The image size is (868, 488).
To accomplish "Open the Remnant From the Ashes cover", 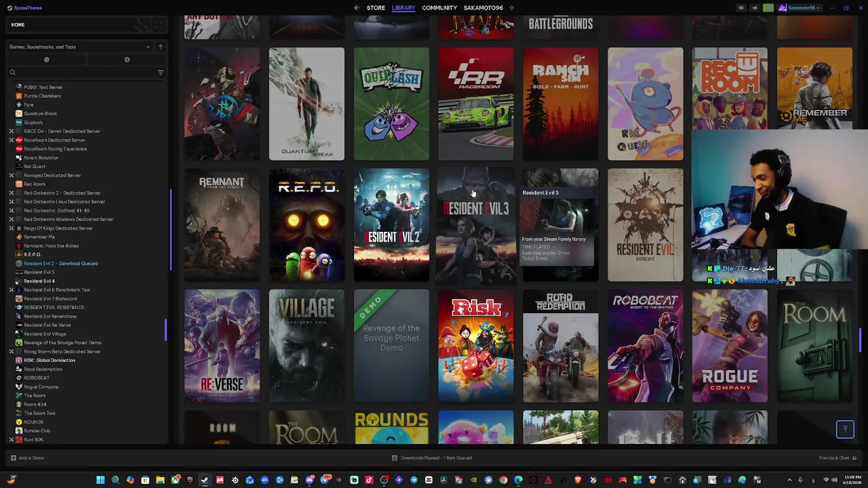I will tap(222, 225).
